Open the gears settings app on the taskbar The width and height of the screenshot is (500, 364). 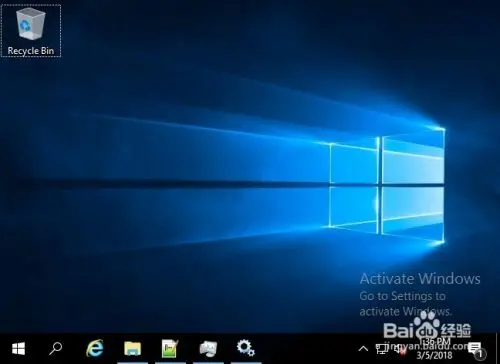[246, 348]
